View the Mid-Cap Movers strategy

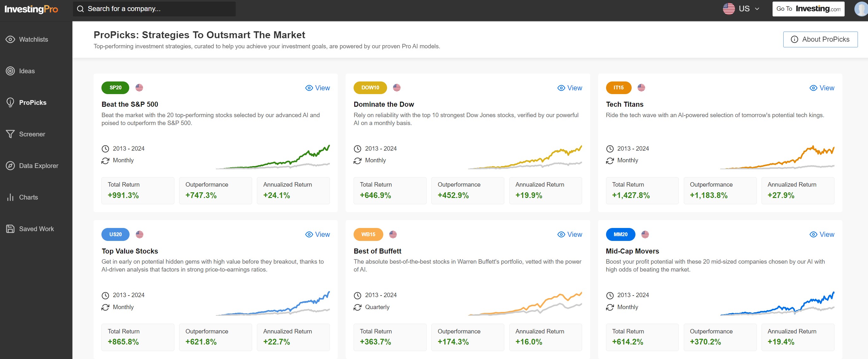(x=822, y=234)
